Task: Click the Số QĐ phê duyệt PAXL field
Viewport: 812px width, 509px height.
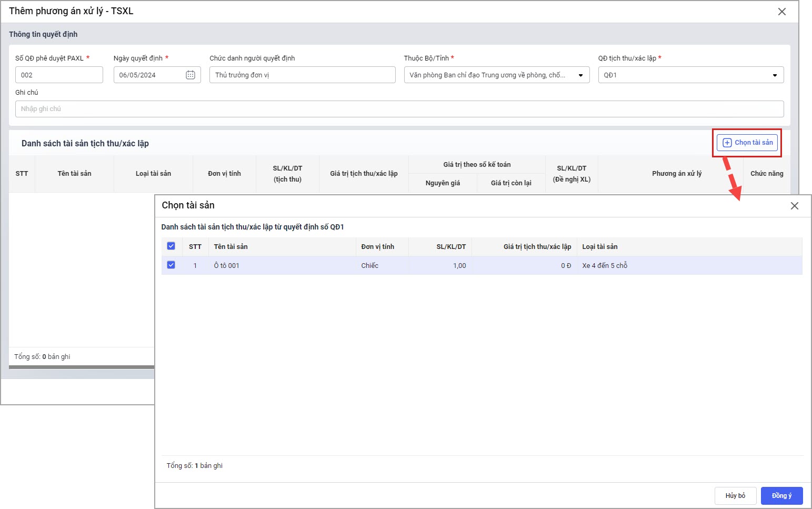Action: point(59,75)
